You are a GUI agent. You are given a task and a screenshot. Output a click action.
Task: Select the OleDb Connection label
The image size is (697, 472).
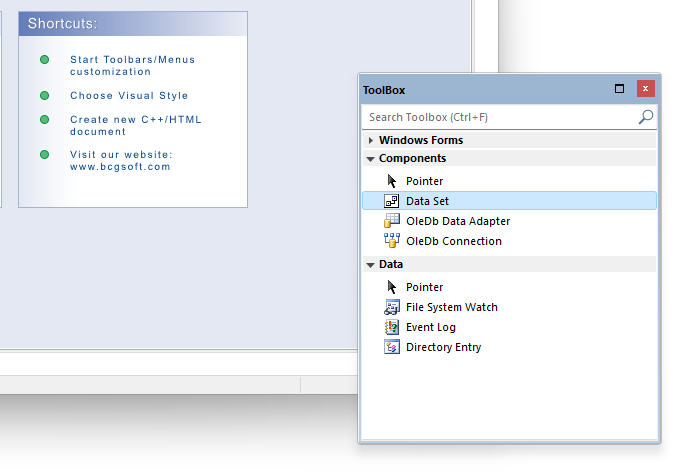pyautogui.click(x=454, y=241)
